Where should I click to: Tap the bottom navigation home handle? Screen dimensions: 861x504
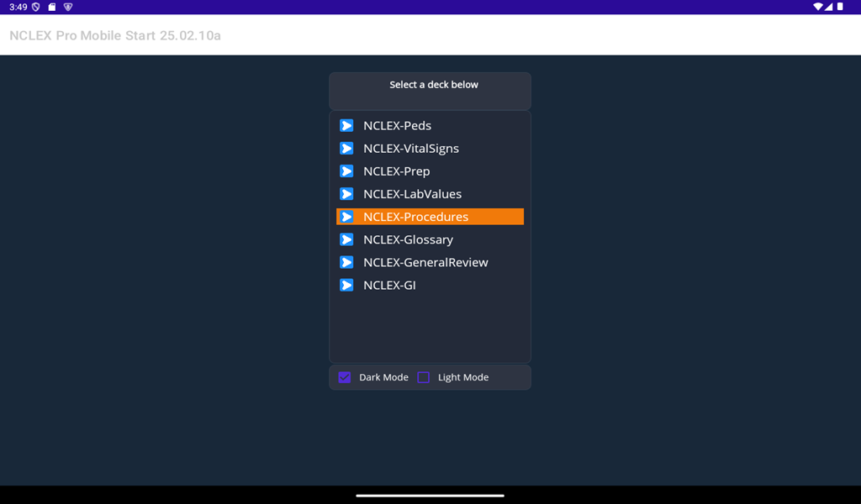(430, 496)
